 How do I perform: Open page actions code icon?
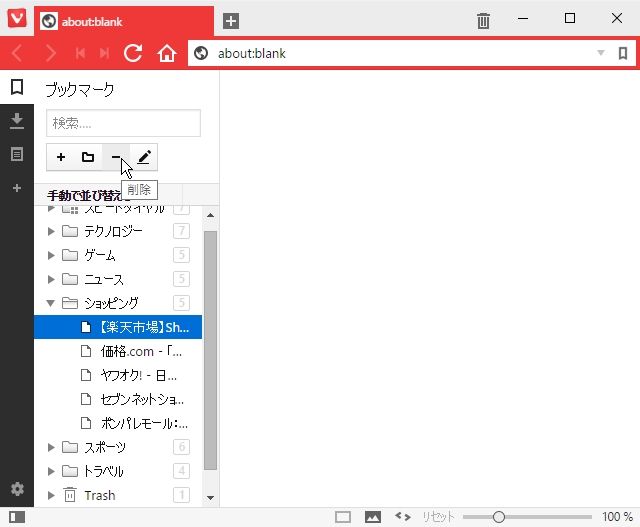tap(402, 517)
